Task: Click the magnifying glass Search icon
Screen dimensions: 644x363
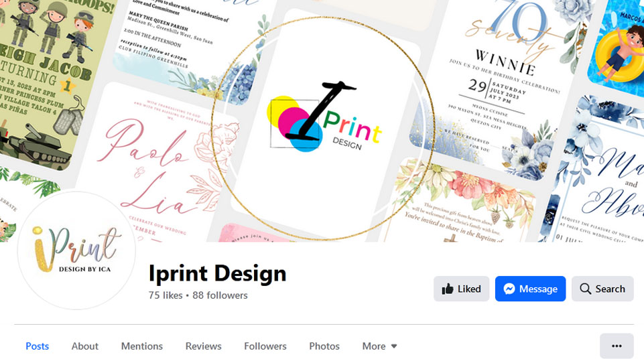Action: click(585, 289)
